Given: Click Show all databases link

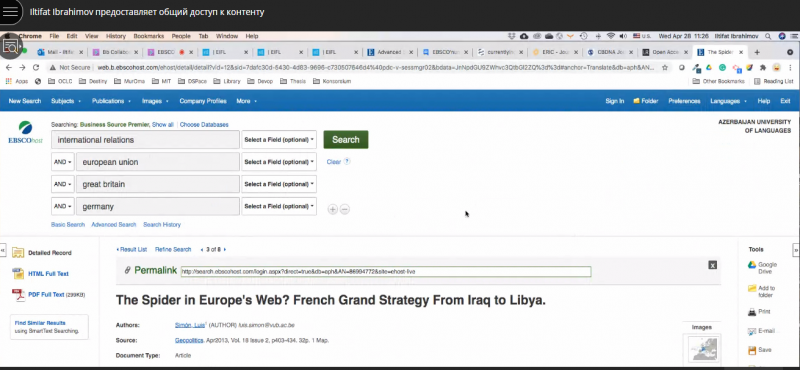Looking at the screenshot, I should coord(163,125).
